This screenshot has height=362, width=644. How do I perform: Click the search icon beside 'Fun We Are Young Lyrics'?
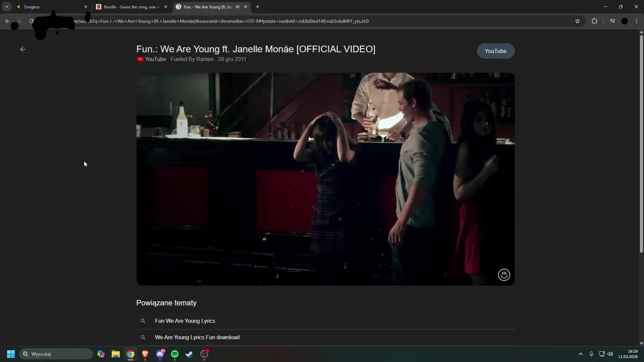tap(143, 321)
